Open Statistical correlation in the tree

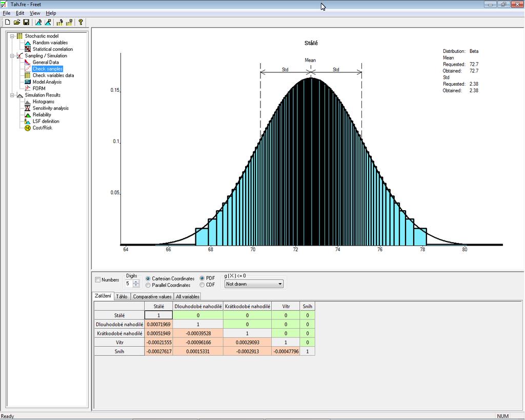pyautogui.click(x=53, y=49)
